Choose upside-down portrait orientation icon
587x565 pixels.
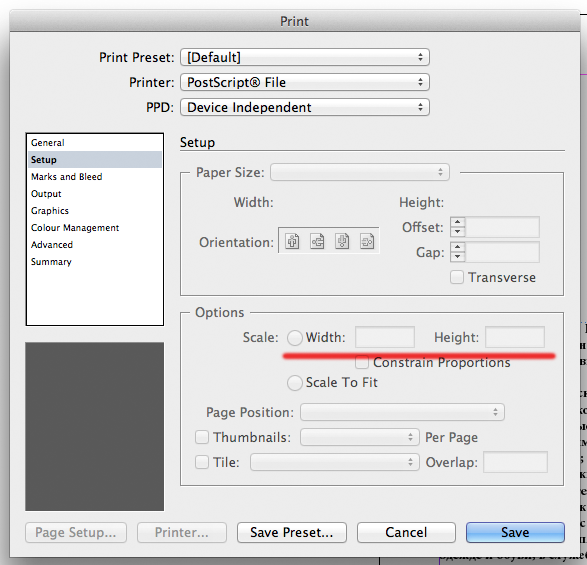coord(342,241)
